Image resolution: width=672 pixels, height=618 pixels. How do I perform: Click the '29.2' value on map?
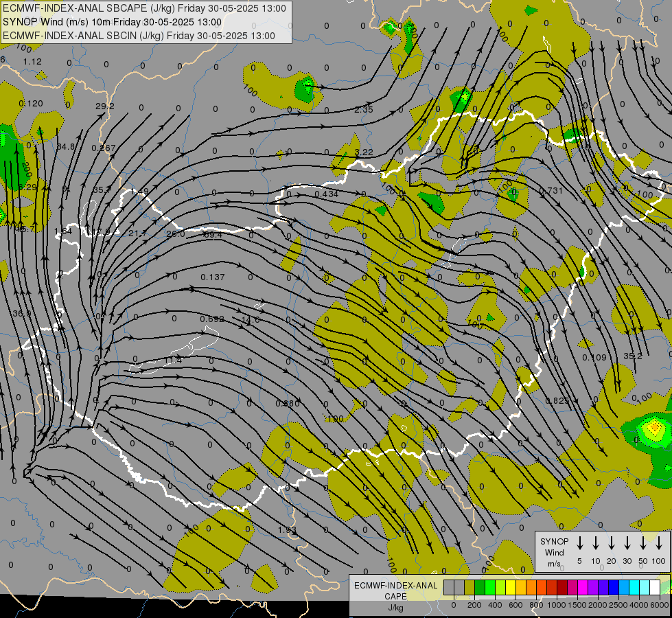point(104,106)
